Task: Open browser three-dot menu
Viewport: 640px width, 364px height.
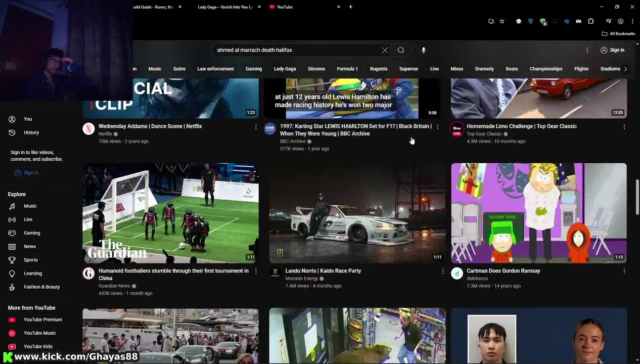Action: pos(632,21)
